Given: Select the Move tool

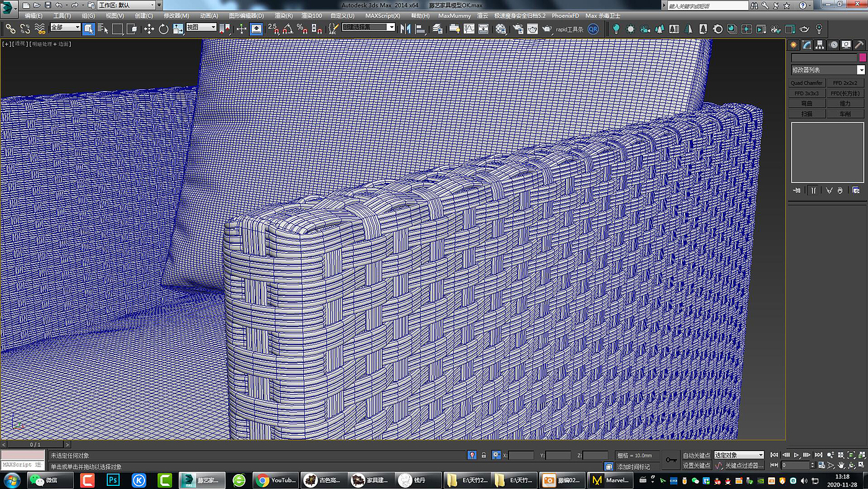Looking at the screenshot, I should [x=149, y=29].
